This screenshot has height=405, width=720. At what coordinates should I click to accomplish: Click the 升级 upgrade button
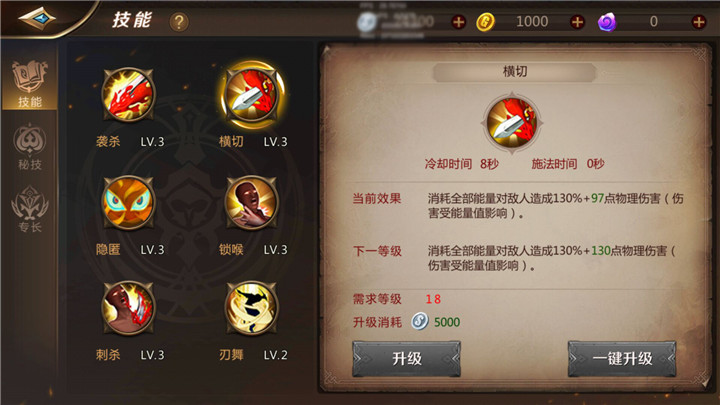[x=406, y=359]
